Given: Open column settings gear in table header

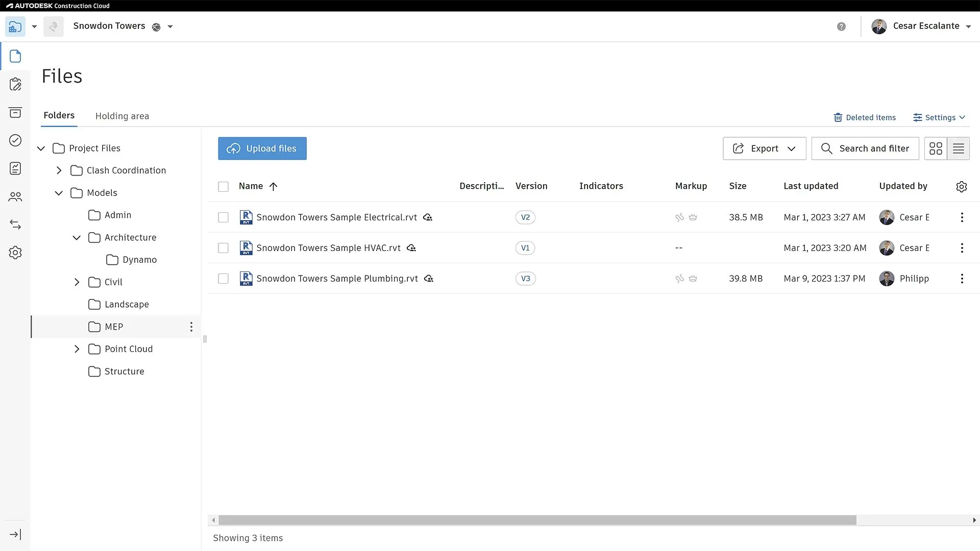Looking at the screenshot, I should click(961, 187).
